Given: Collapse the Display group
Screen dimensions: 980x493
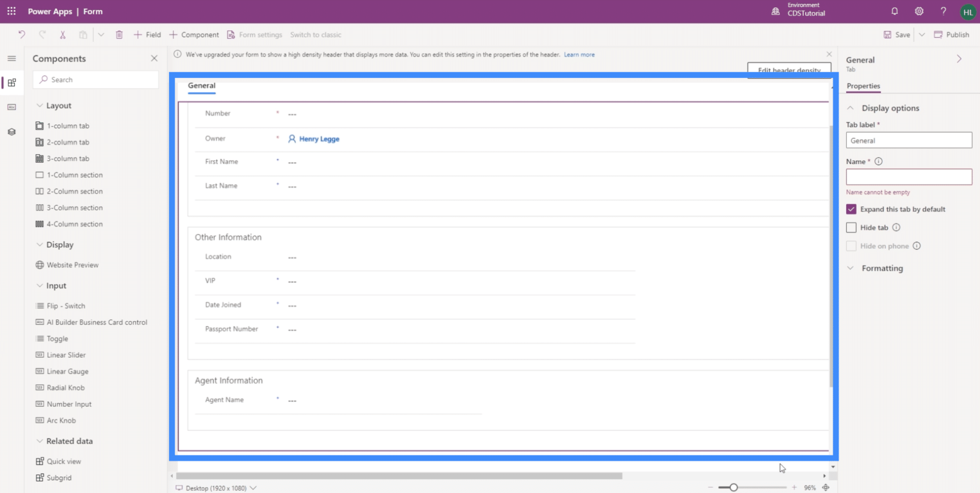Looking at the screenshot, I should tap(40, 245).
